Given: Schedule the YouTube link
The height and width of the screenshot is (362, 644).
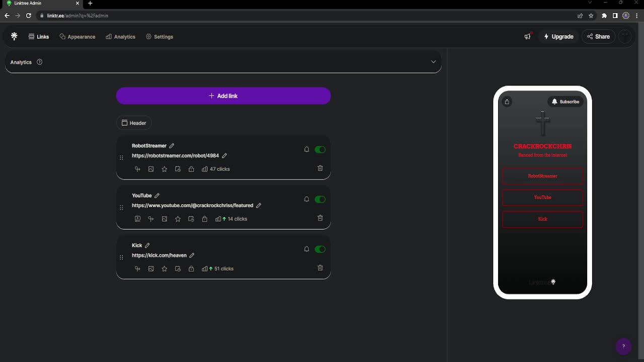Looking at the screenshot, I should click(x=191, y=219).
